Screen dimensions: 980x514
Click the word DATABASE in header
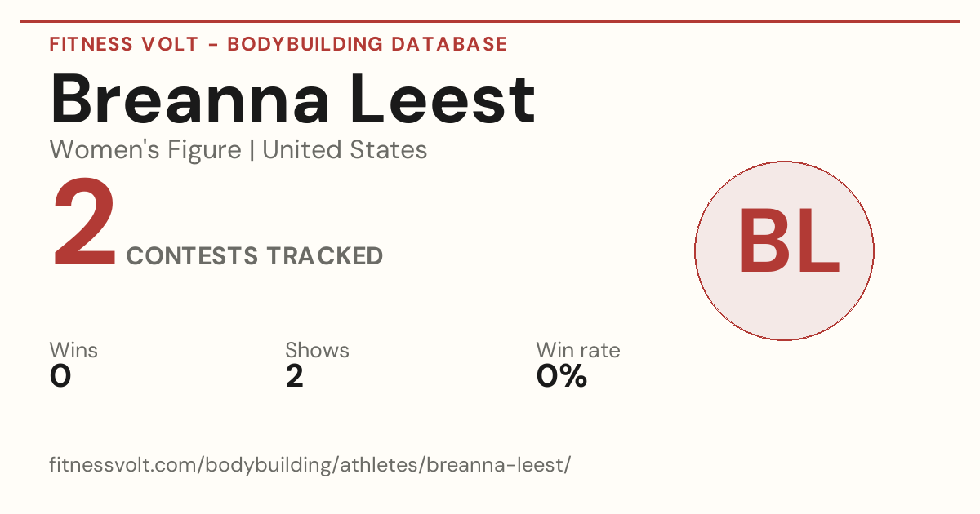coord(449,44)
